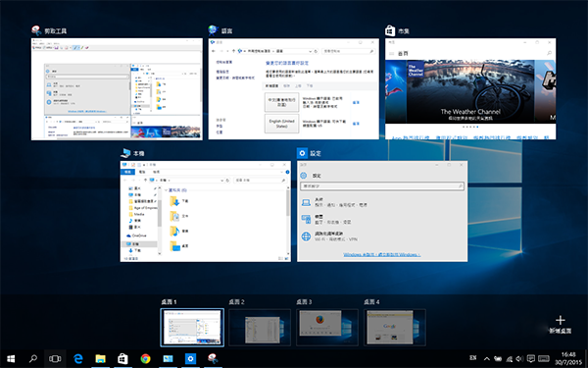Click the address bar dropdown arrow in 本機
This screenshot has height=368, width=588.
pyautogui.click(x=222, y=181)
